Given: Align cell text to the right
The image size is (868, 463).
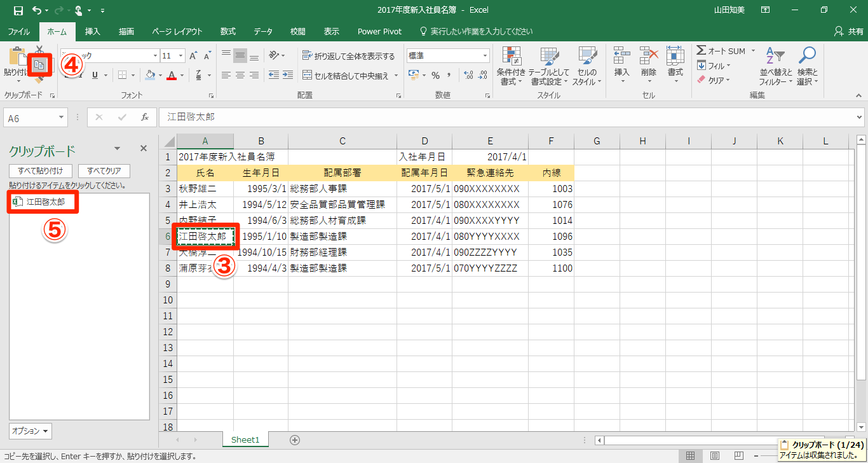Looking at the screenshot, I should 254,75.
